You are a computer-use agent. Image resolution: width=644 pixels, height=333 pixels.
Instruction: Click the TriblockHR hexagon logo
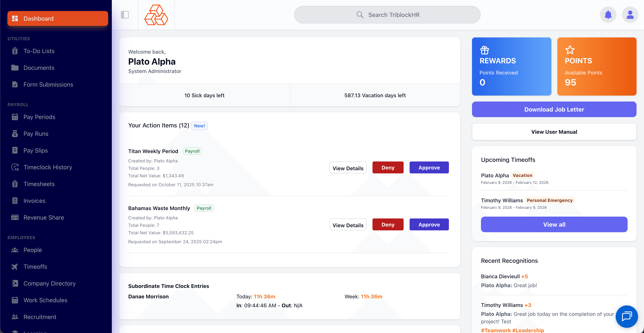click(156, 15)
